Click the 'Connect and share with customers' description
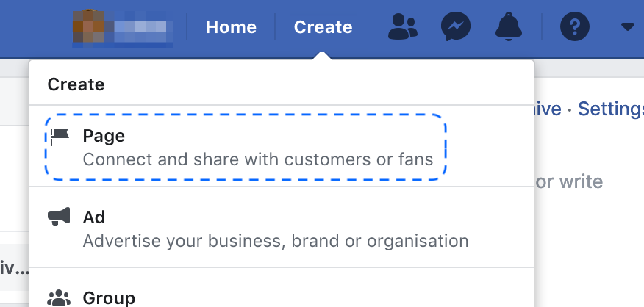Screen dimensions: 644x307 pyautogui.click(x=258, y=159)
